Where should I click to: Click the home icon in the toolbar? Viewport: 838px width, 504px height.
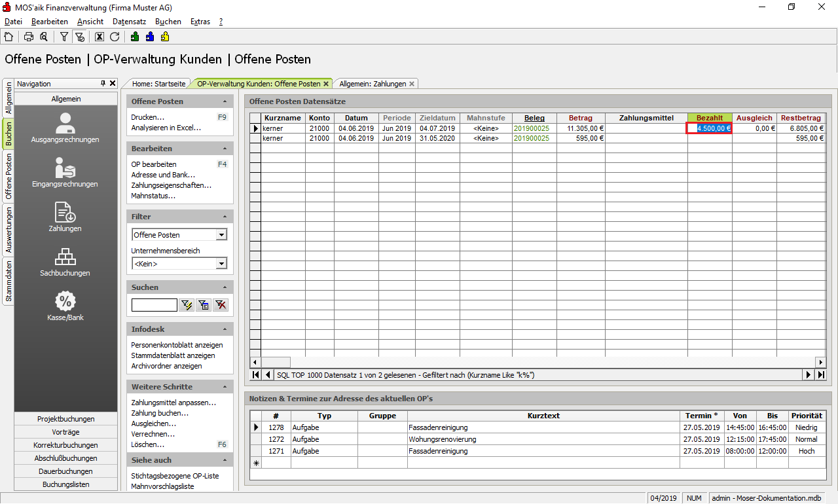[9, 37]
